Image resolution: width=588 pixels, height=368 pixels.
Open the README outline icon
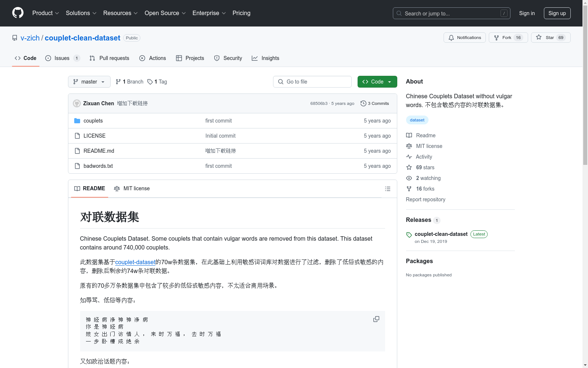coord(388,189)
